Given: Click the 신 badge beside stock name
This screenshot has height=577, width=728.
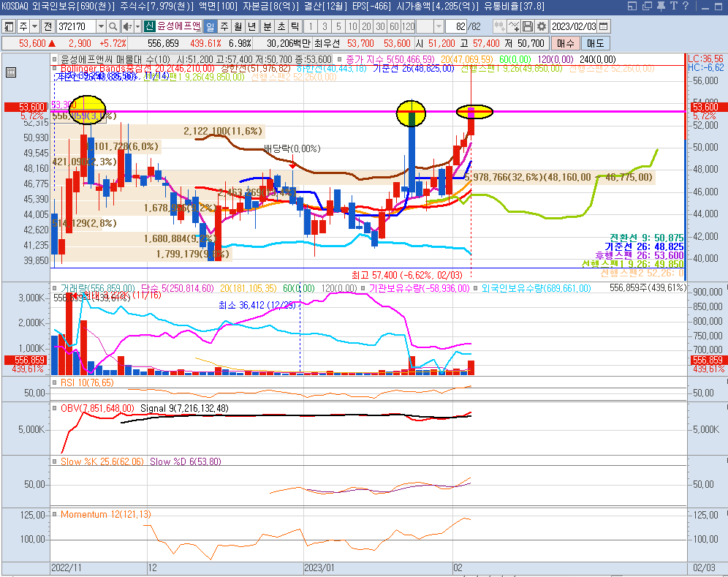Looking at the screenshot, I should click(149, 26).
